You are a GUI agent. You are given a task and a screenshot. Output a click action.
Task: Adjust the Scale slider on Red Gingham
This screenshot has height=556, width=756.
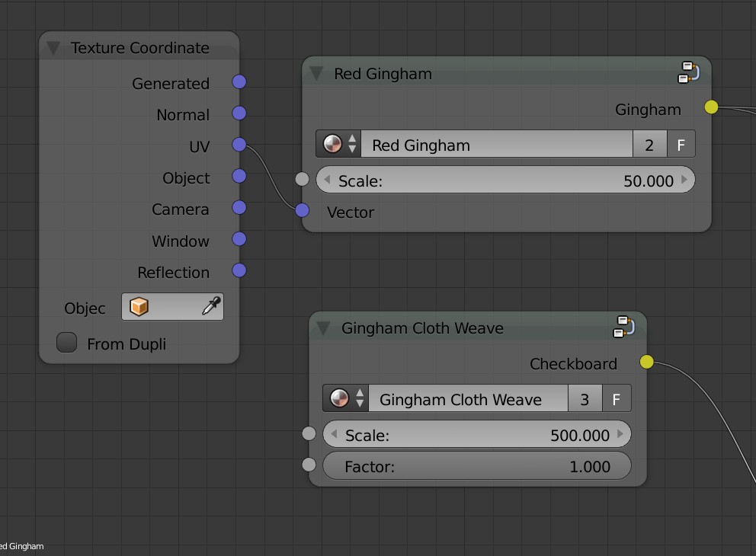click(x=506, y=181)
